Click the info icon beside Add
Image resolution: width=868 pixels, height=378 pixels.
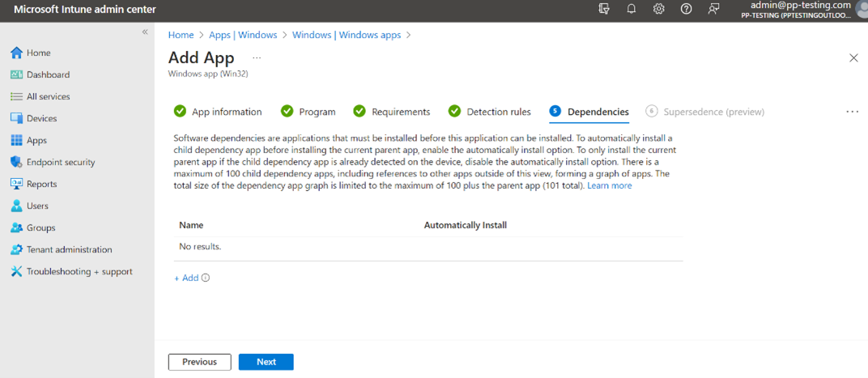(x=206, y=278)
